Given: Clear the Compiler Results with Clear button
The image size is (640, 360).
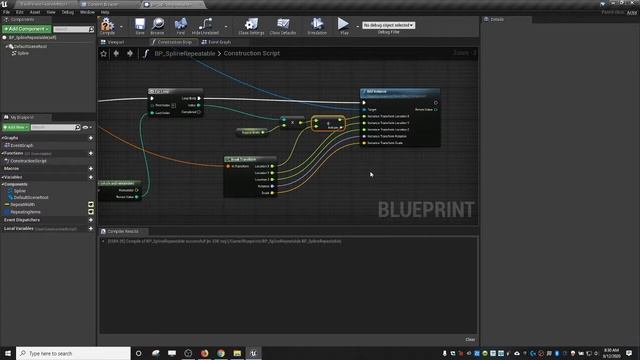Looking at the screenshot, I should tap(470, 340).
